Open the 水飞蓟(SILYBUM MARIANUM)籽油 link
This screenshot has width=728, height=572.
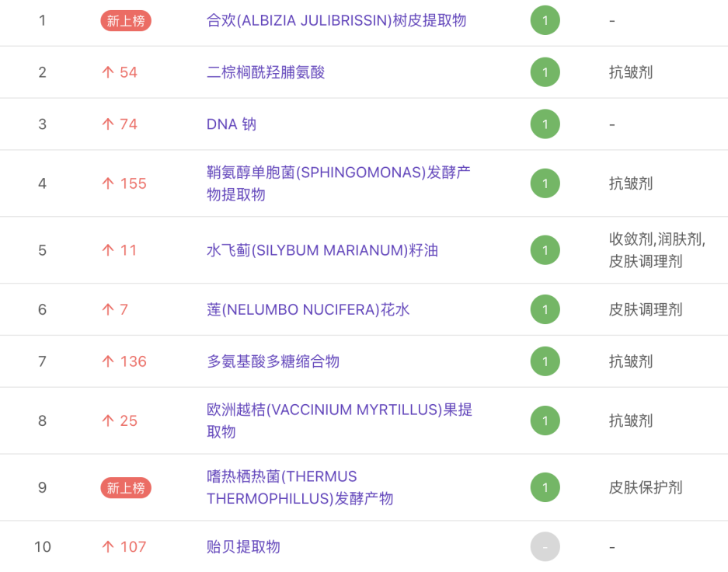click(322, 250)
